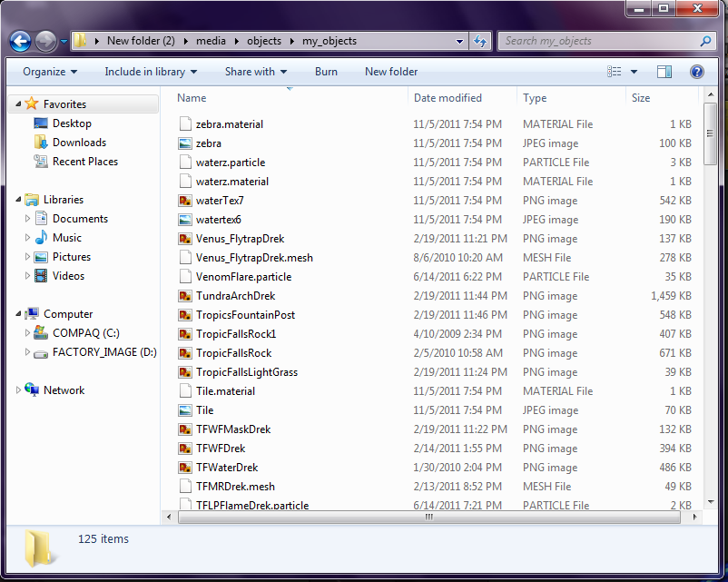Select the TropicsFountainPost PNG icon

coord(185,315)
